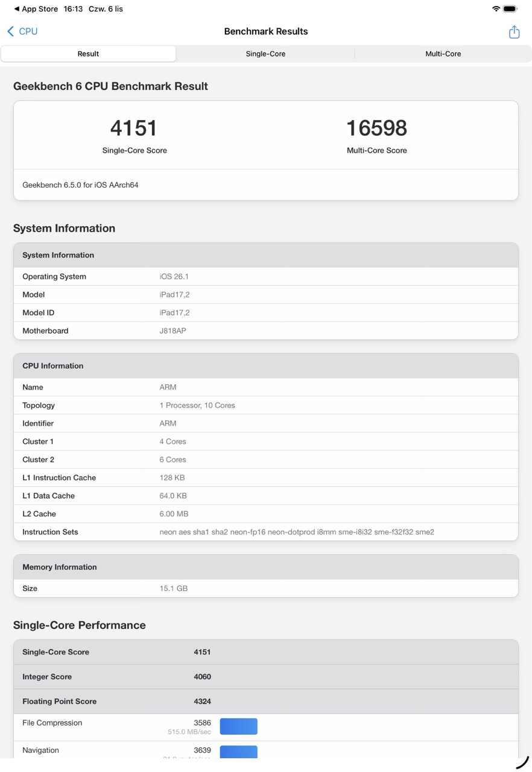The width and height of the screenshot is (532, 772).
Task: Tap the Topology row showing 10 Cores
Action: 265,405
